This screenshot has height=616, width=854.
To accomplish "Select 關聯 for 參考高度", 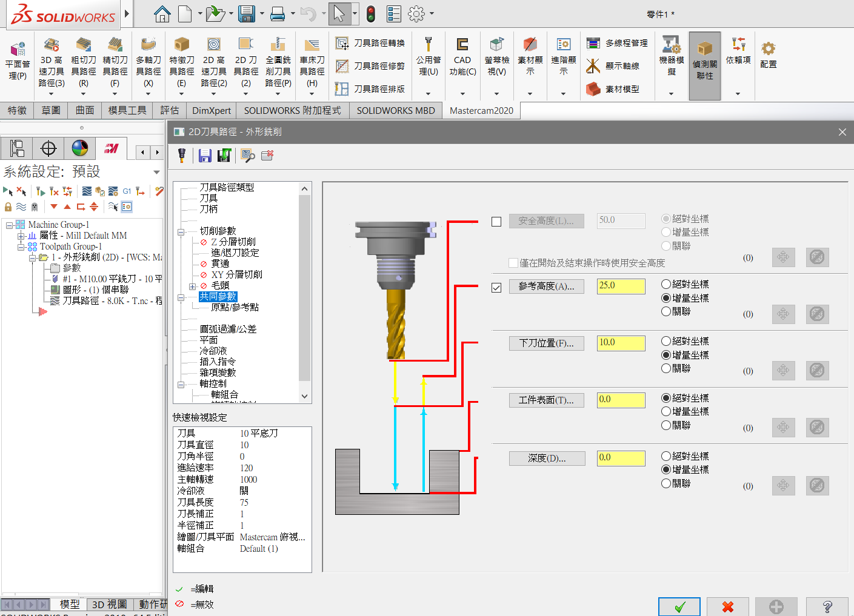I will pos(666,311).
